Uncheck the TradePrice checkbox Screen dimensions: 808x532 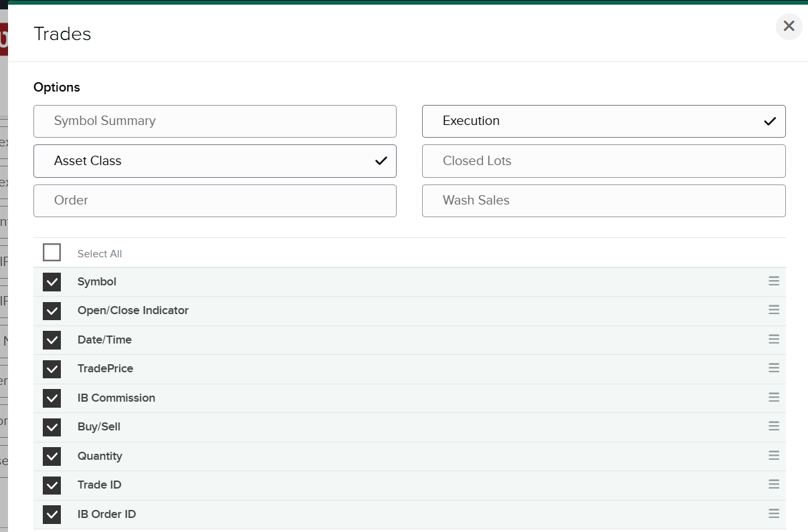[52, 369]
